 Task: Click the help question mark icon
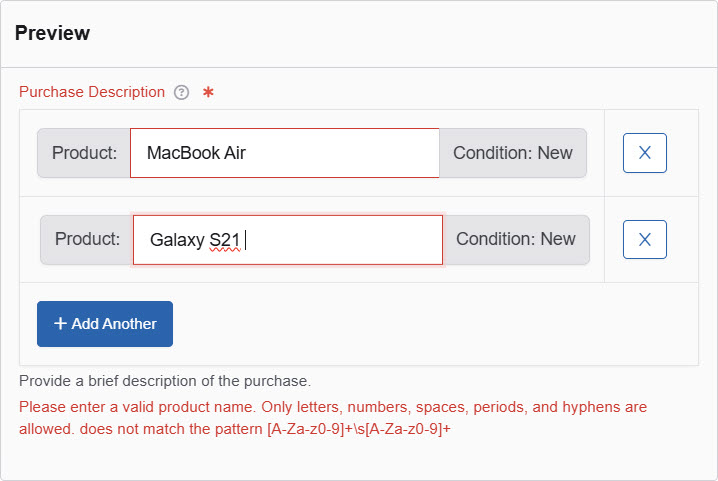pyautogui.click(x=181, y=92)
